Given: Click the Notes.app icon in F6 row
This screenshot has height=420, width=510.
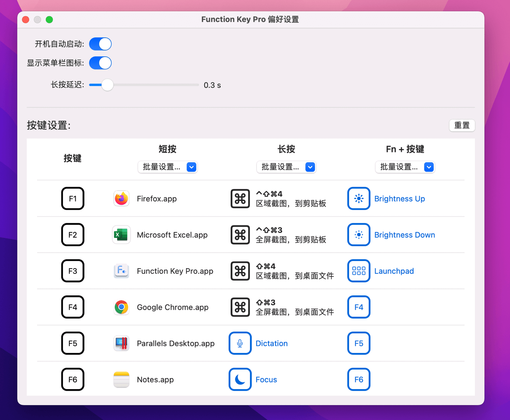Looking at the screenshot, I should (121, 379).
